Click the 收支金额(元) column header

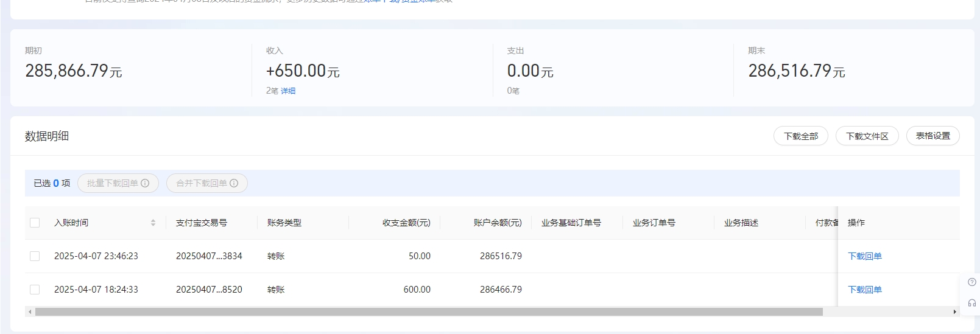click(x=406, y=223)
